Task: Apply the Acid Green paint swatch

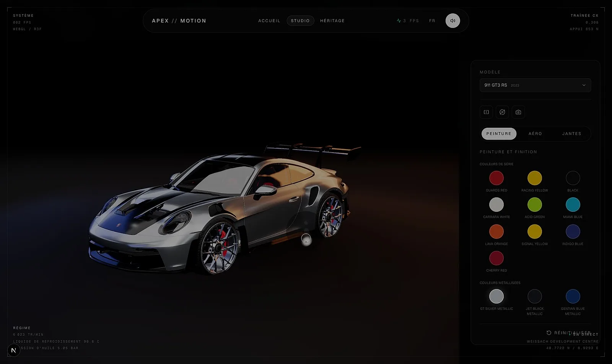Action: tap(535, 205)
